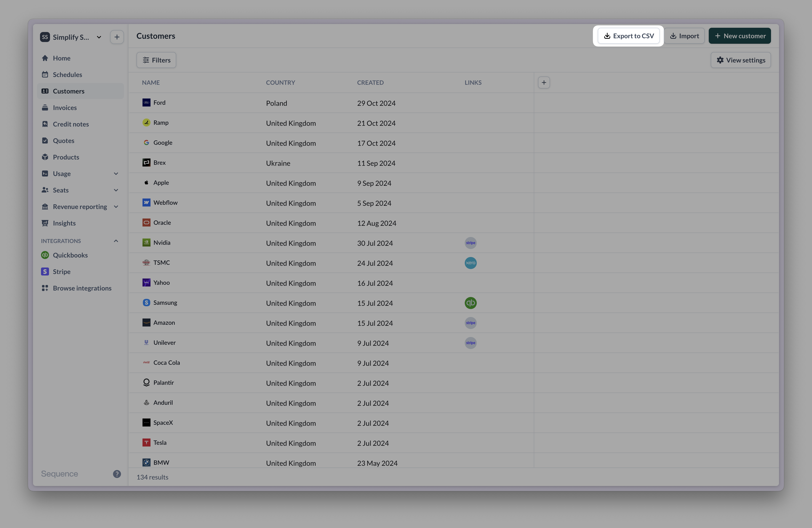The image size is (812, 528).
Task: Create a New customer
Action: [x=740, y=36]
